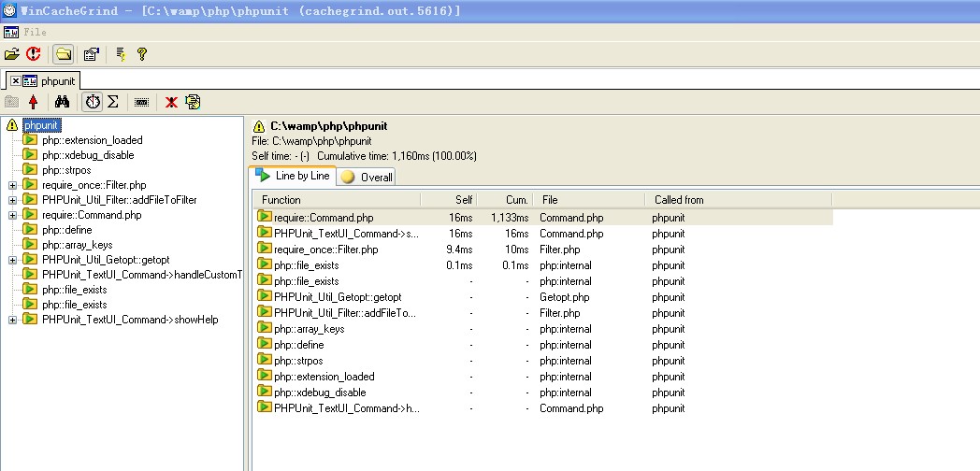Click the open file folder icon
This screenshot has width=980, height=471.
[12, 54]
